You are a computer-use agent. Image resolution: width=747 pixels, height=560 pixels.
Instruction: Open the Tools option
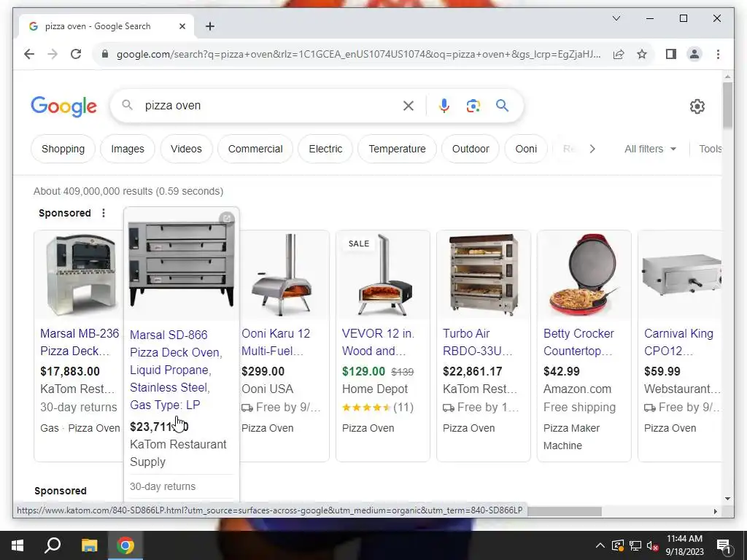coord(711,149)
